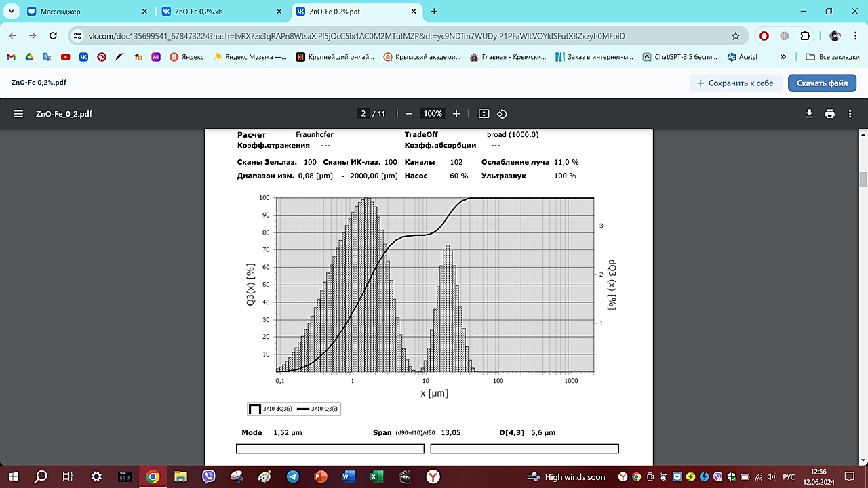Click Скачать файл button
Screen dimensions: 868x488
tap(822, 83)
